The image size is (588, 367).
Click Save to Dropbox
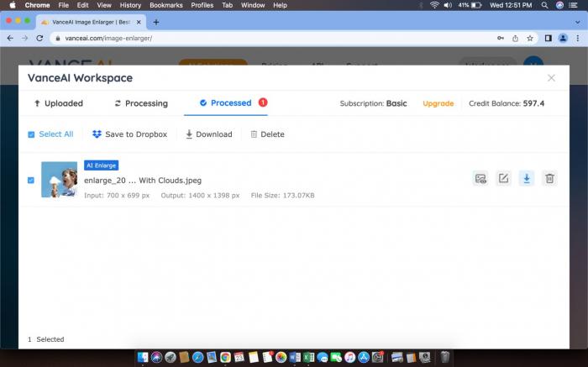pyautogui.click(x=129, y=134)
